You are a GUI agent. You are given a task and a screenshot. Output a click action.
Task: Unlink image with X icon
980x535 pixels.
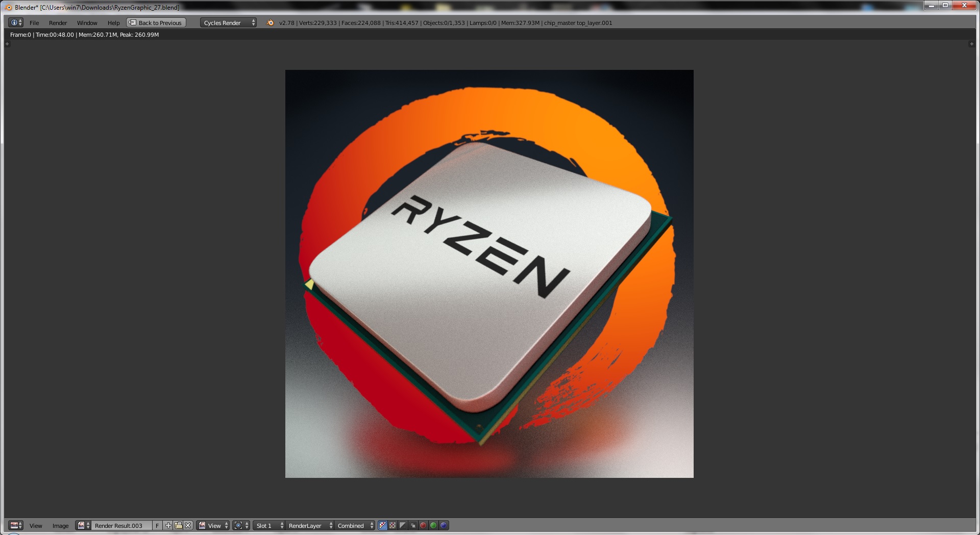pos(188,525)
